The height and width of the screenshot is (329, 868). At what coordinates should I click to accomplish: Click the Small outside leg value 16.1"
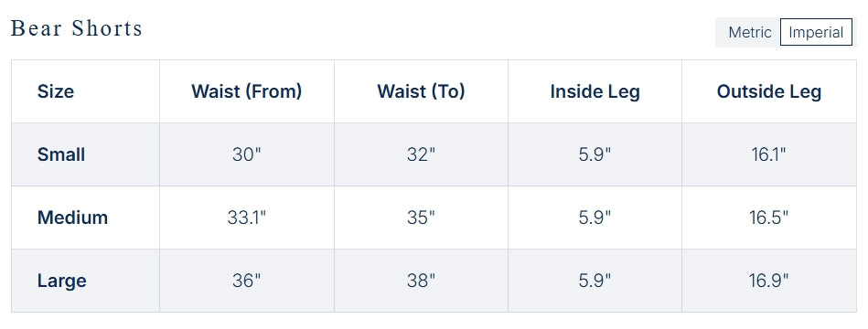point(769,154)
